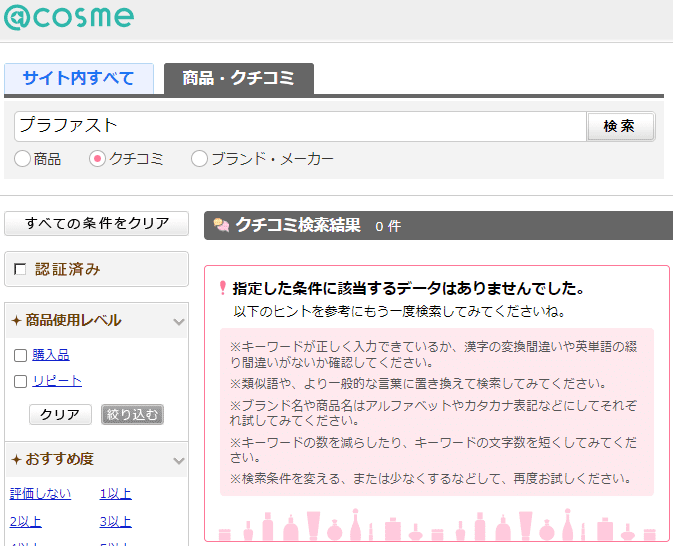
Task: Click the 0 件 result count
Action: [388, 226]
